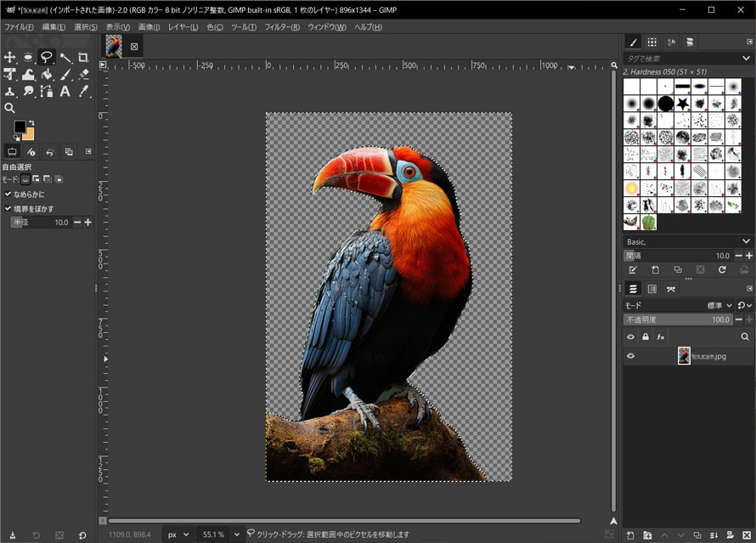This screenshot has height=543, width=756.
Task: Open the フィルター menu
Action: click(282, 27)
